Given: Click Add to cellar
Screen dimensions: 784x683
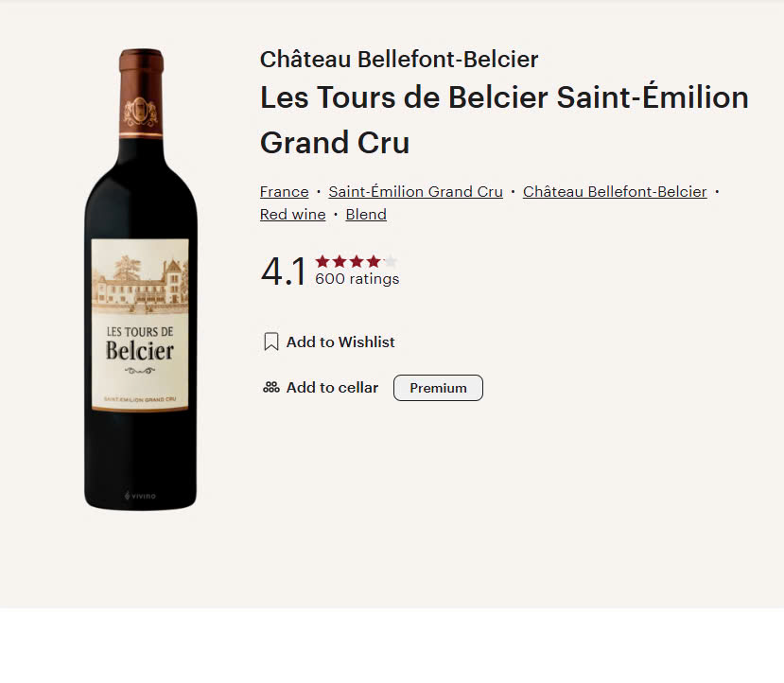Looking at the screenshot, I should (x=331, y=388).
